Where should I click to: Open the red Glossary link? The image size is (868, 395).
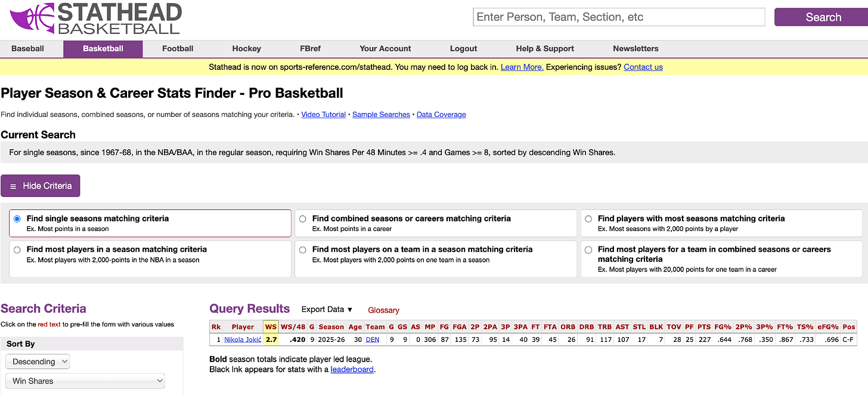pyautogui.click(x=383, y=310)
